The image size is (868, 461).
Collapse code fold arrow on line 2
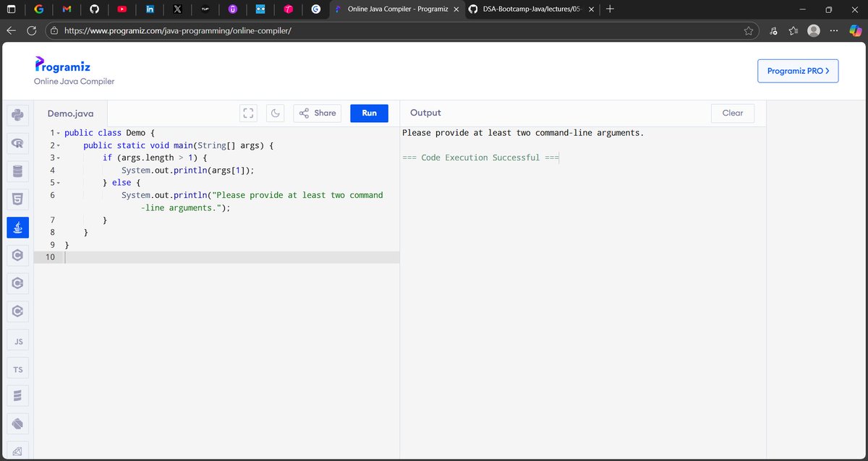point(58,146)
